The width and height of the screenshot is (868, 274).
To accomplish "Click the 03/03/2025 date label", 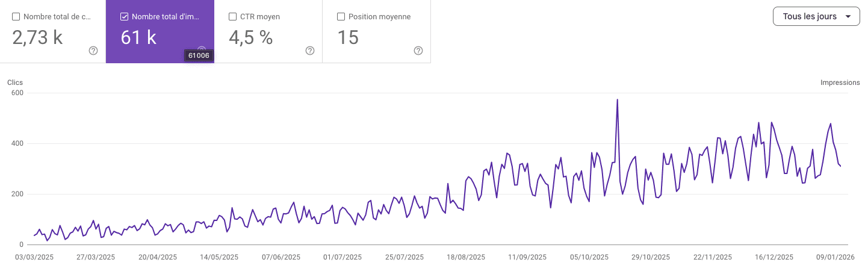I will pyautogui.click(x=35, y=257).
